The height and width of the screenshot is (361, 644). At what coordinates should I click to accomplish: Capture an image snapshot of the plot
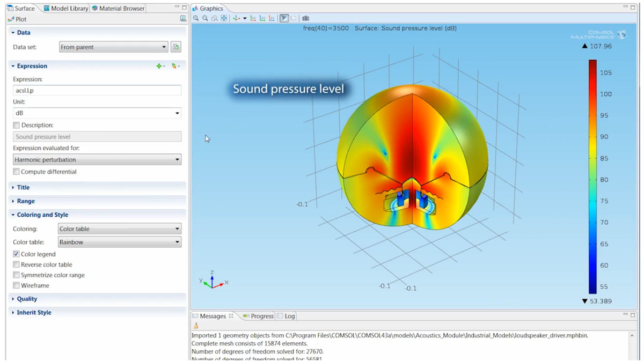pyautogui.click(x=305, y=18)
